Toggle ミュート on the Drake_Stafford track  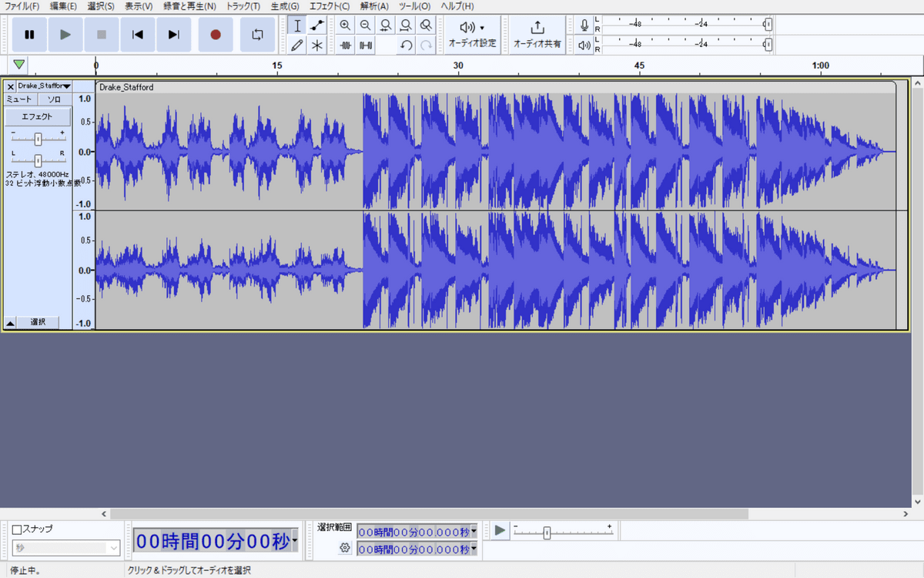tap(19, 99)
